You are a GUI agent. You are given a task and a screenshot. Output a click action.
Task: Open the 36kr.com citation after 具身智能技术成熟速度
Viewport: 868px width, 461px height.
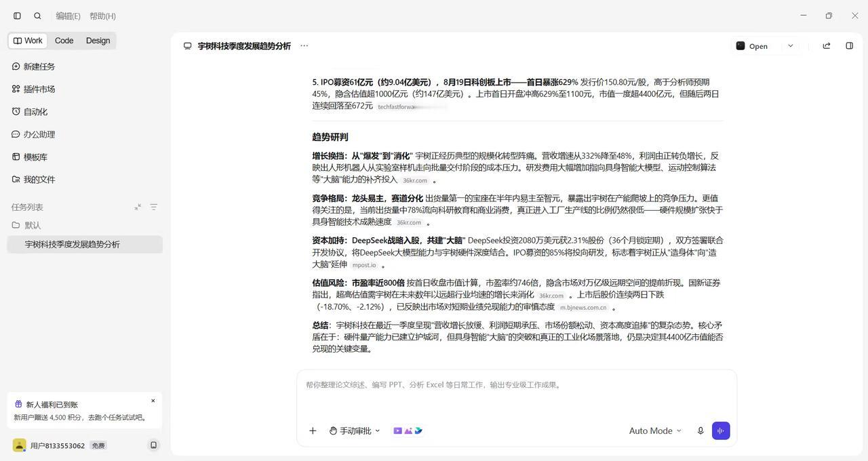point(409,222)
